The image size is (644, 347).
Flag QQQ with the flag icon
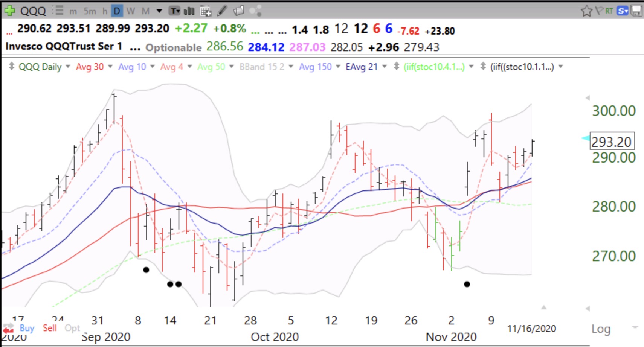click(599, 11)
